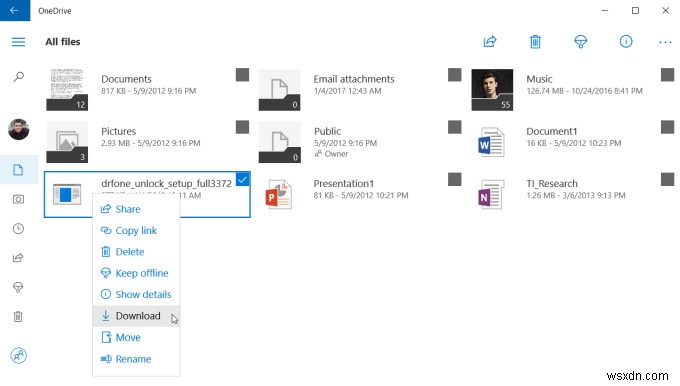
Task: Go back with the back arrow
Action: pos(15,10)
